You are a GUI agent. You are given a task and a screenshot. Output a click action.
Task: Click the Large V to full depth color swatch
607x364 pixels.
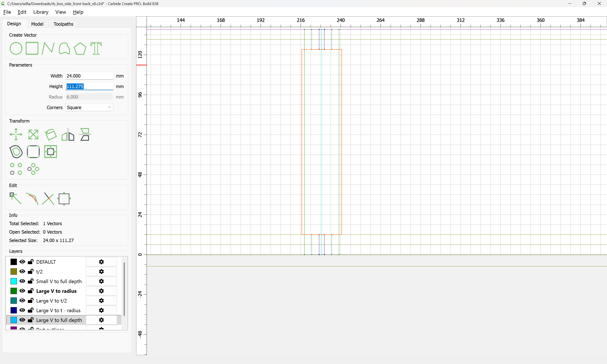[x=14, y=320]
